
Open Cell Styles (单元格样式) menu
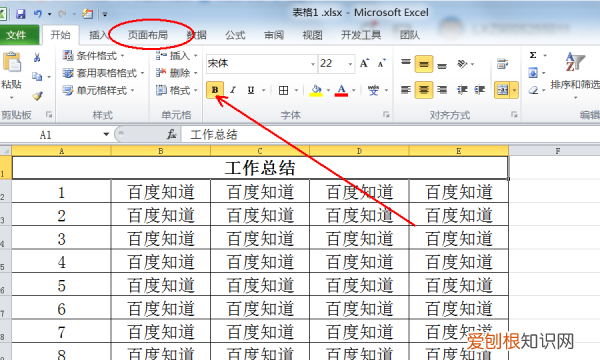coord(98,90)
